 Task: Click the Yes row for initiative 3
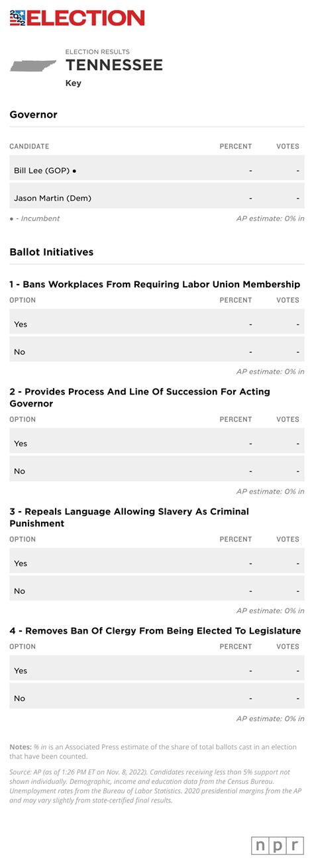pyautogui.click(x=157, y=563)
